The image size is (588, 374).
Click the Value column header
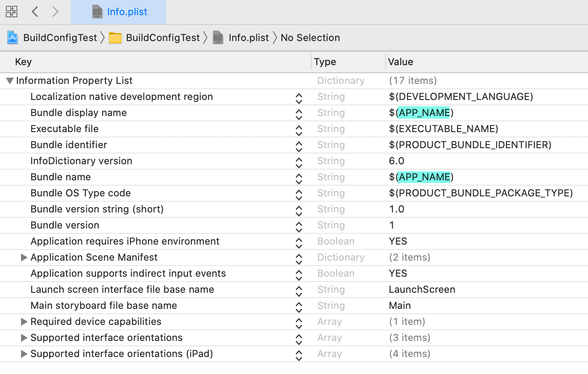(x=400, y=62)
